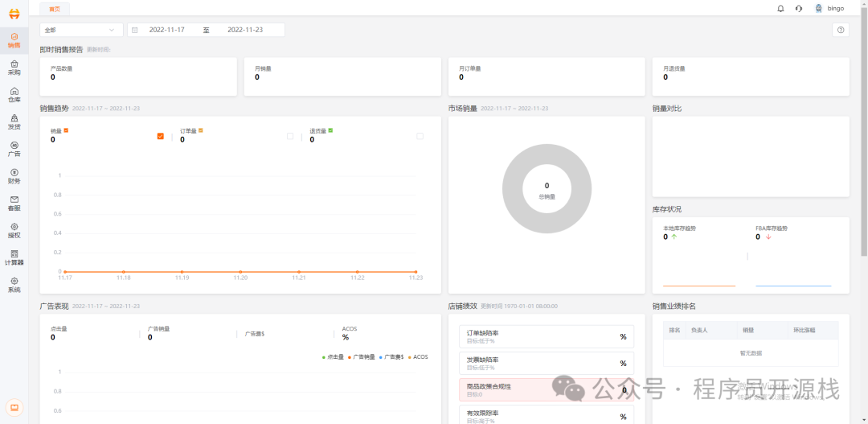
Task: Click the 即时销售报告 section heading
Action: pos(61,49)
